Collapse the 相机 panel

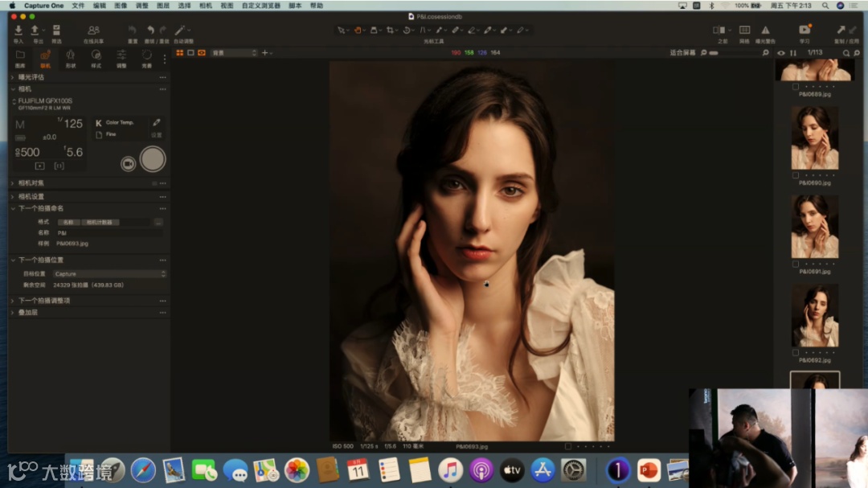click(13, 88)
